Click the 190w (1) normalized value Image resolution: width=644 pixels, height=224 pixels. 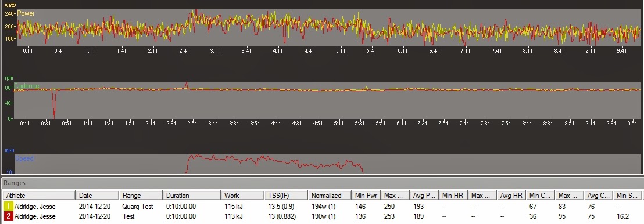tap(323, 216)
